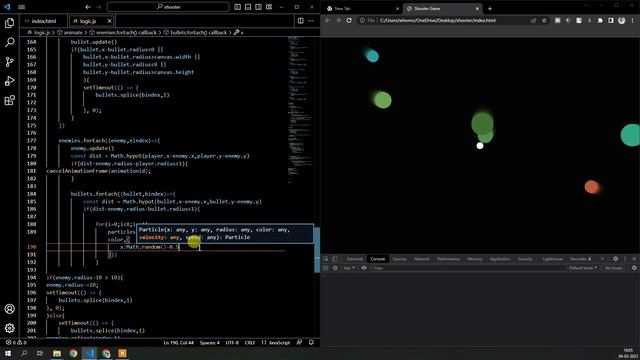
Task: Click the console Filter field
Action: pyautogui.click(x=468, y=268)
